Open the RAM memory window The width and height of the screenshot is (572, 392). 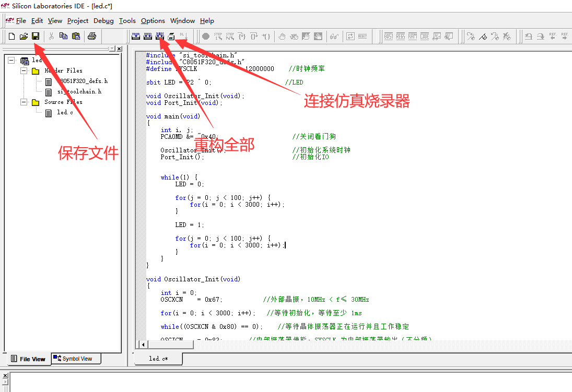412,36
